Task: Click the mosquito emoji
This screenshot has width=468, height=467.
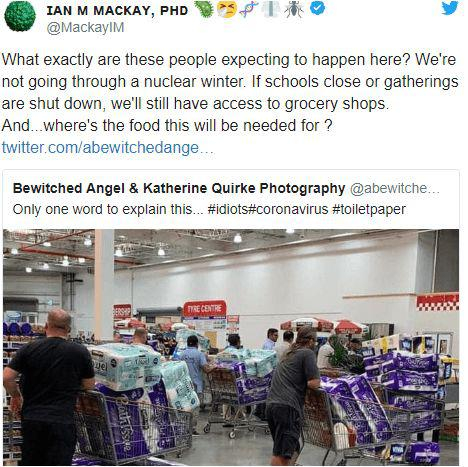Action: (x=294, y=9)
